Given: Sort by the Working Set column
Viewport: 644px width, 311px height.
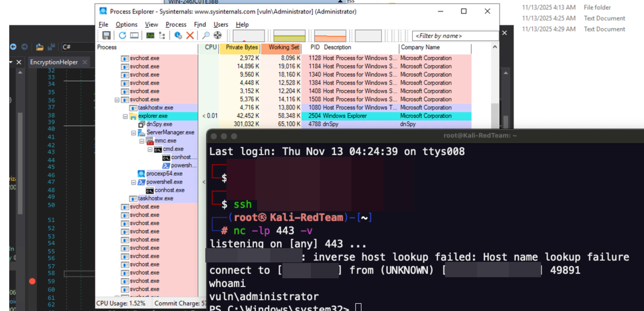Looking at the screenshot, I should pos(281,48).
